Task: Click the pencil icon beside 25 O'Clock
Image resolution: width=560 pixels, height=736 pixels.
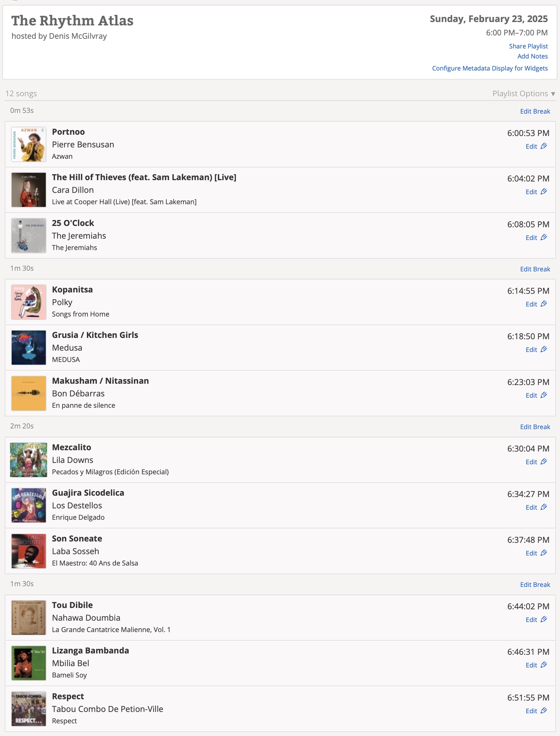Action: point(544,237)
